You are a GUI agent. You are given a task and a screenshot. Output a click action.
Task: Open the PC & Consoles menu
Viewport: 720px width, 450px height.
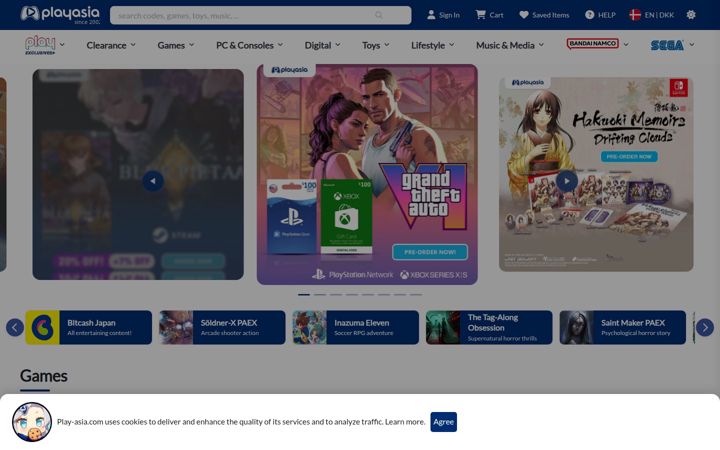pyautogui.click(x=245, y=45)
